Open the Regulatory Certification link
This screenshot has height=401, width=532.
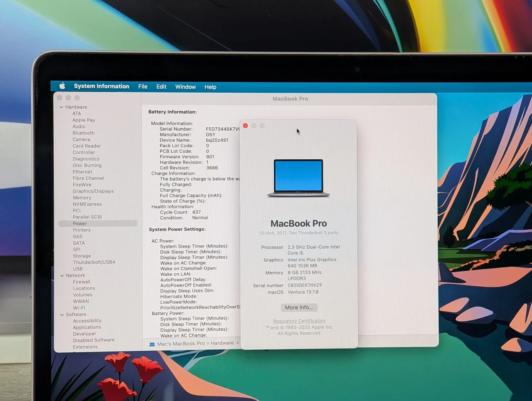pos(299,321)
